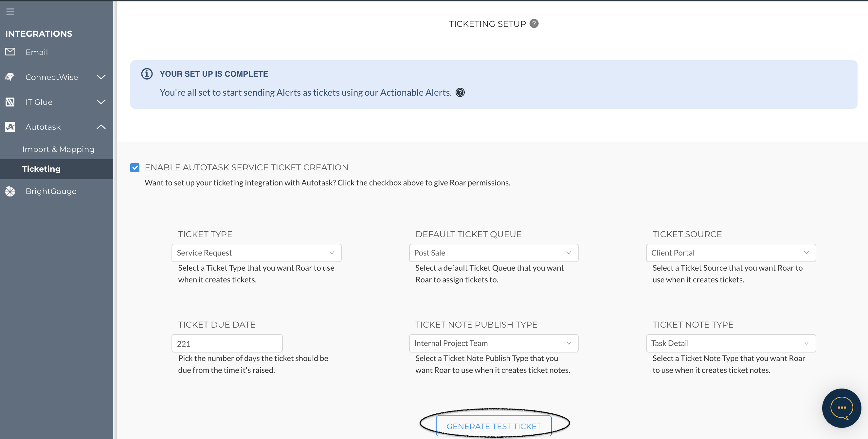Click the IT Glue logo icon
868x439 pixels.
click(x=10, y=102)
